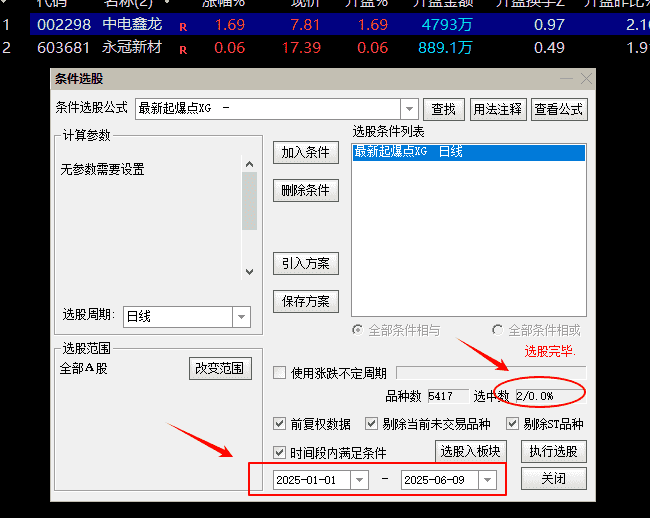Open the 选股周期 日线 dropdown
The image size is (650, 518).
click(241, 317)
